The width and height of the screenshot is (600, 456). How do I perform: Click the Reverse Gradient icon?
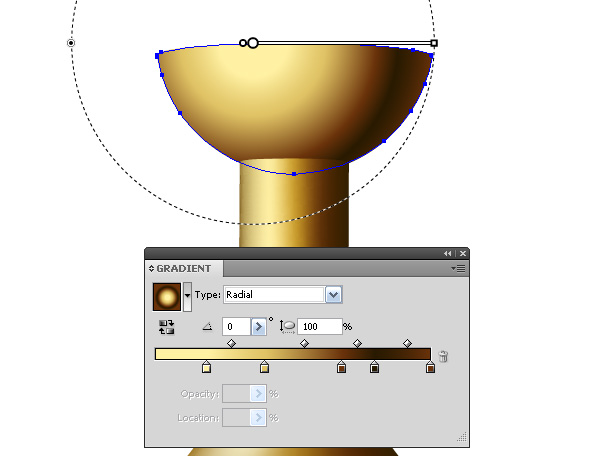tap(167, 327)
